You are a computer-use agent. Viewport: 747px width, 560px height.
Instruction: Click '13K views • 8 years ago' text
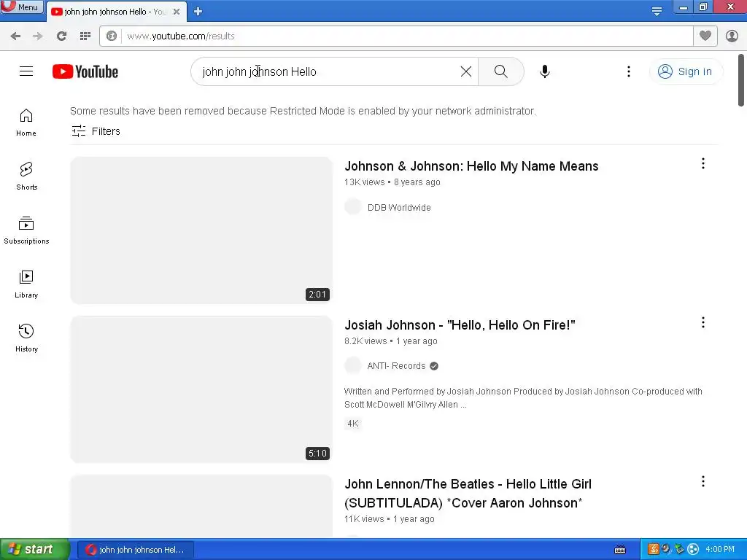[392, 182]
